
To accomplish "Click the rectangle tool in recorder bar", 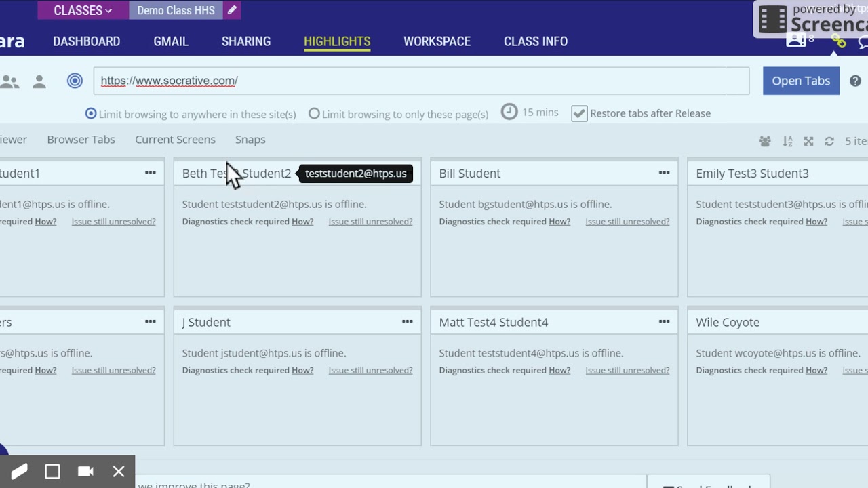I will (x=52, y=472).
